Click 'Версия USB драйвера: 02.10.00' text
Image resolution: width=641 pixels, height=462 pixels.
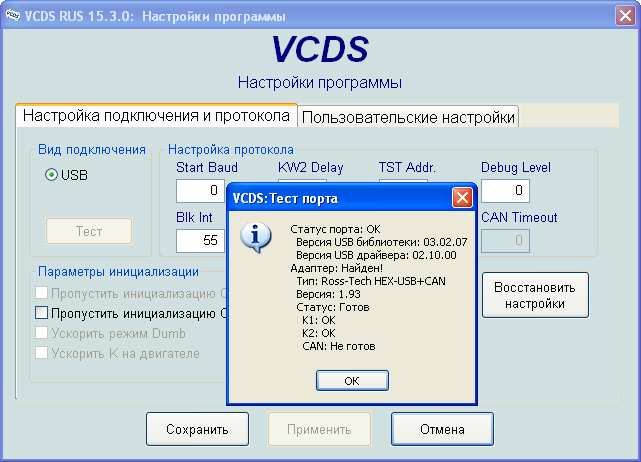click(376, 255)
